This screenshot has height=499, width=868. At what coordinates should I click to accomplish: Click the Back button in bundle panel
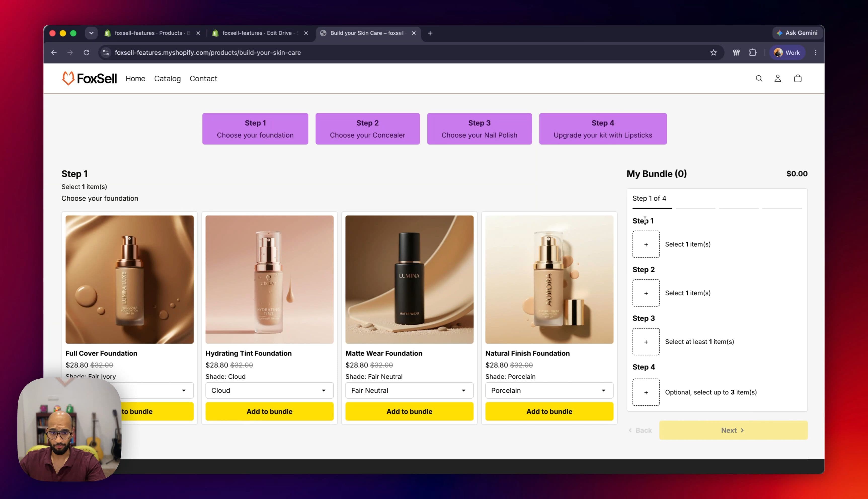click(640, 430)
